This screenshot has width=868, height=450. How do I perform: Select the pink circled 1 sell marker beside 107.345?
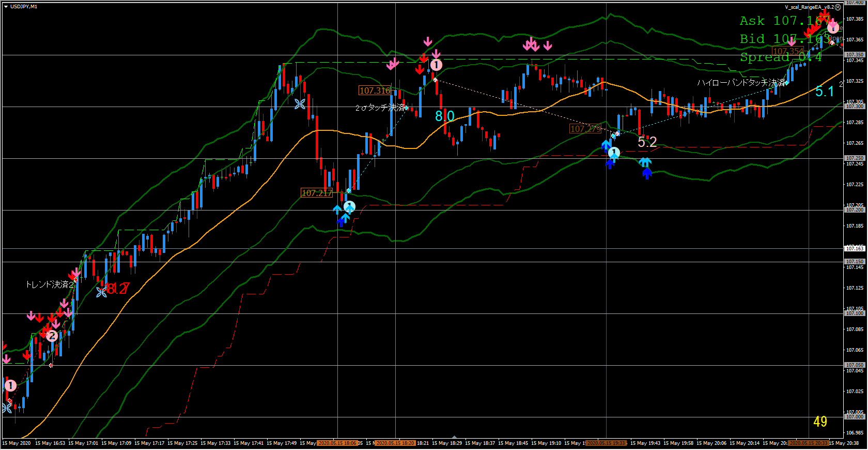436,65
